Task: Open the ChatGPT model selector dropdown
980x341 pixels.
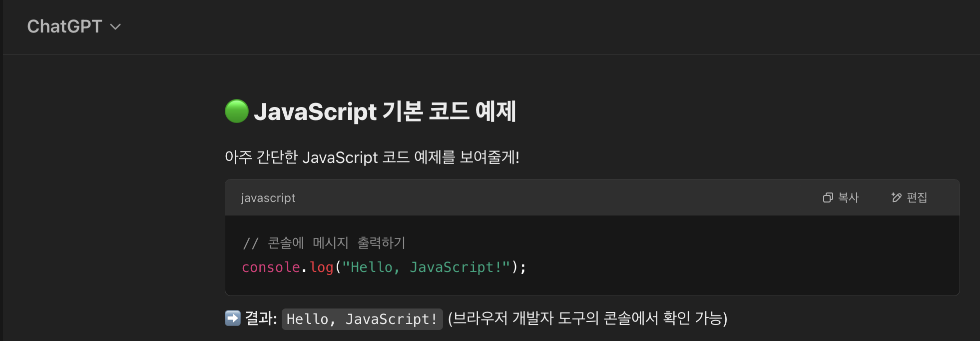Action: 74,26
